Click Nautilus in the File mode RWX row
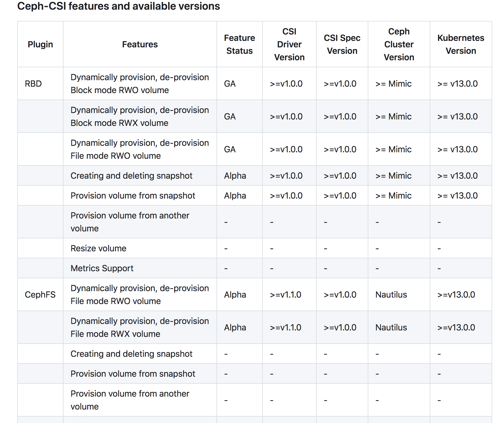504x423 pixels. (391, 327)
